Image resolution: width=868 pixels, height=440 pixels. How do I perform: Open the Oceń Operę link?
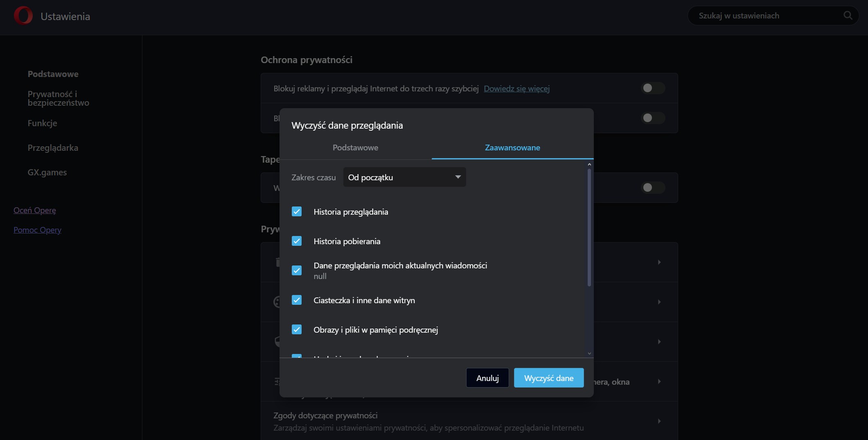point(35,210)
